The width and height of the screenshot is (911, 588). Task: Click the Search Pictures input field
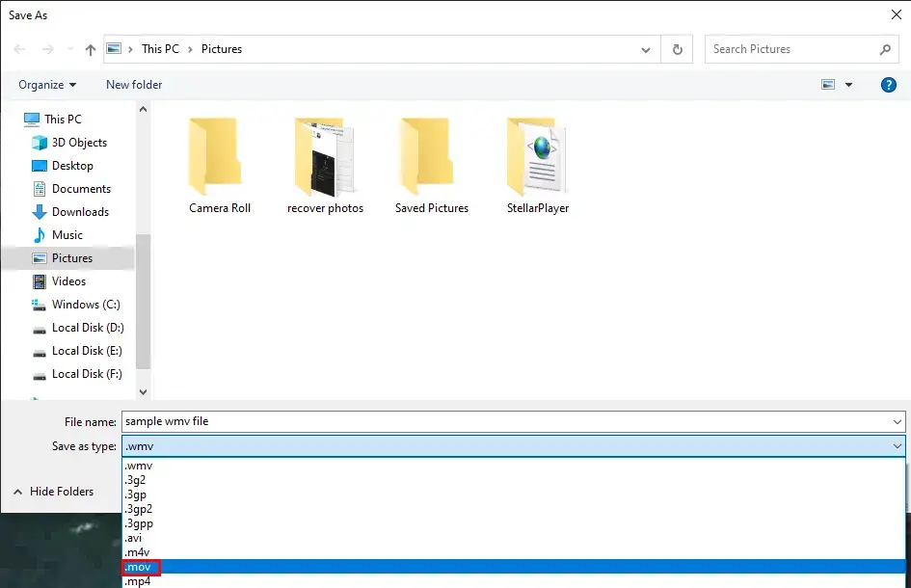pyautogui.click(x=790, y=49)
